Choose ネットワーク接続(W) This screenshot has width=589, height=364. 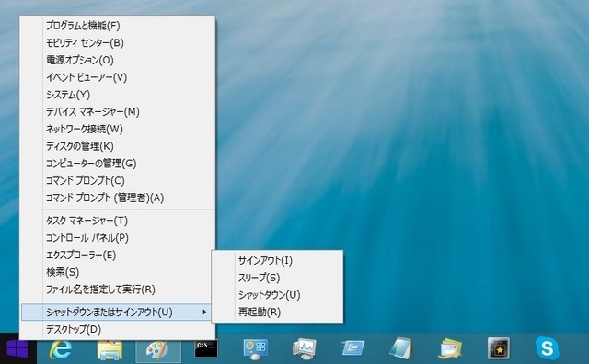tap(118, 129)
